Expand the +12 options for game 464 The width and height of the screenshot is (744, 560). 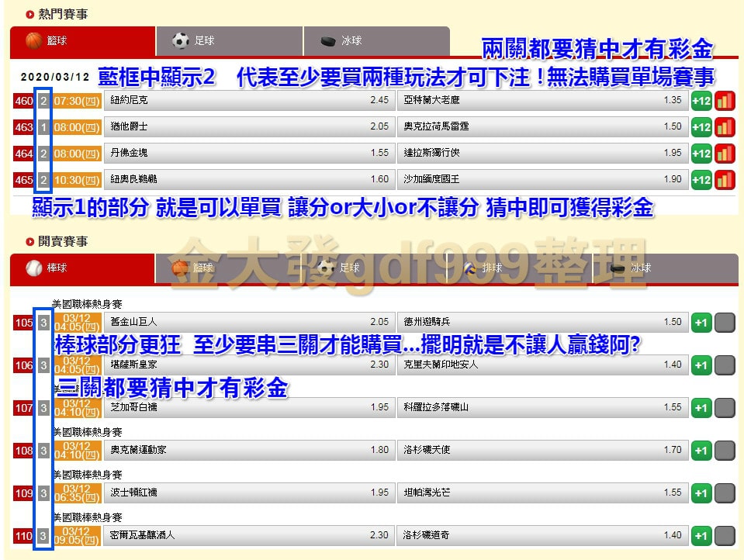(x=701, y=153)
